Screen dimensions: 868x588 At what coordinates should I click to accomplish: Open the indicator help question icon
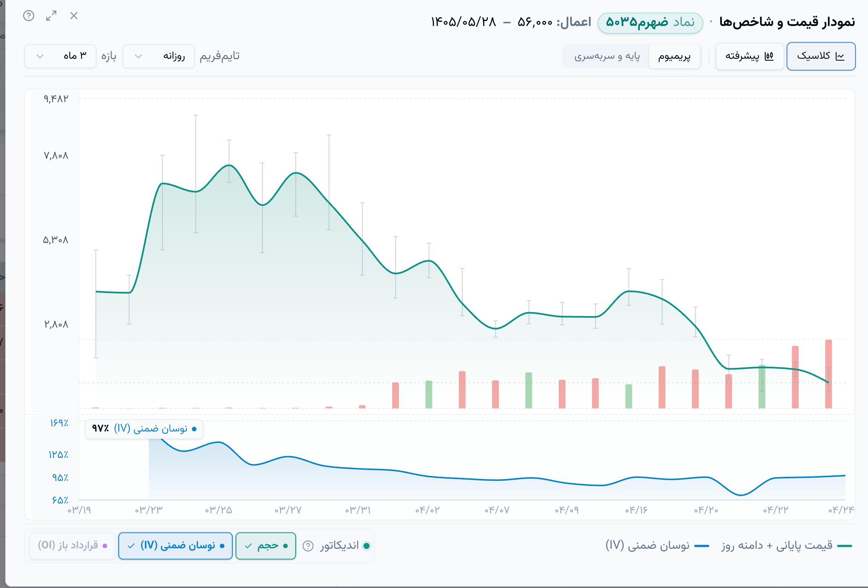308,546
